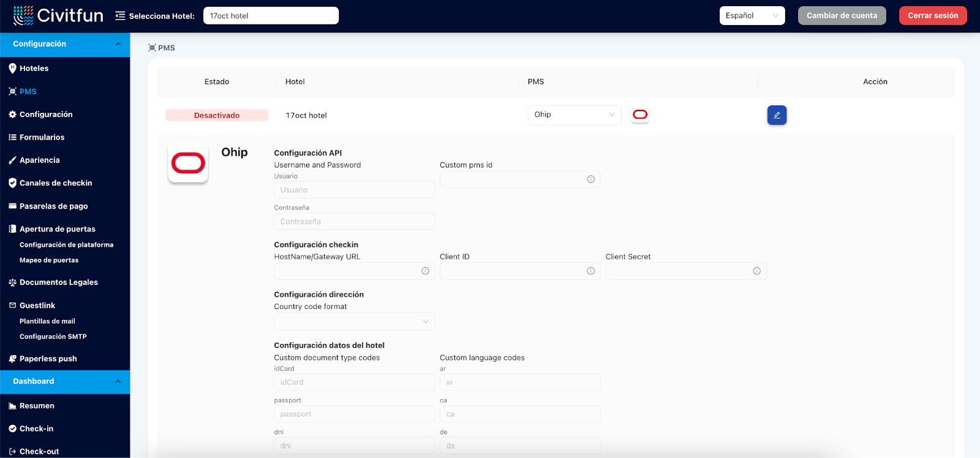Click the info icon in Client ID field
This screenshot has width=980, height=458.
tap(591, 271)
